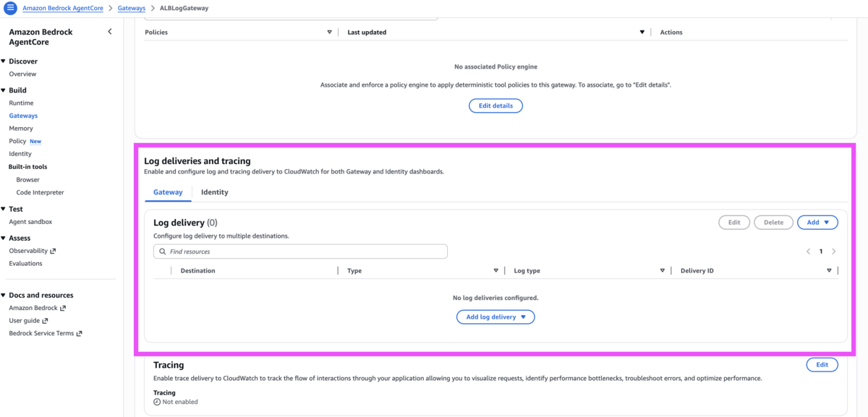This screenshot has height=417, width=868.
Task: Open the Add log delivery dropdown button
Action: tap(495, 317)
